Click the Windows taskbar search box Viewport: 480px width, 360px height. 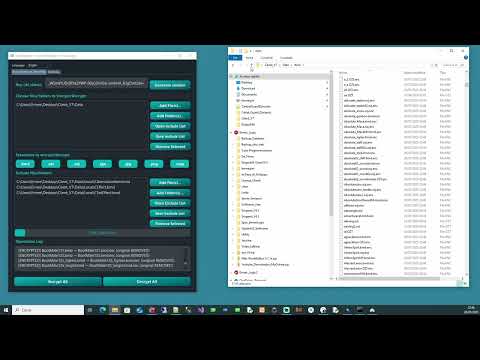tap(48, 310)
